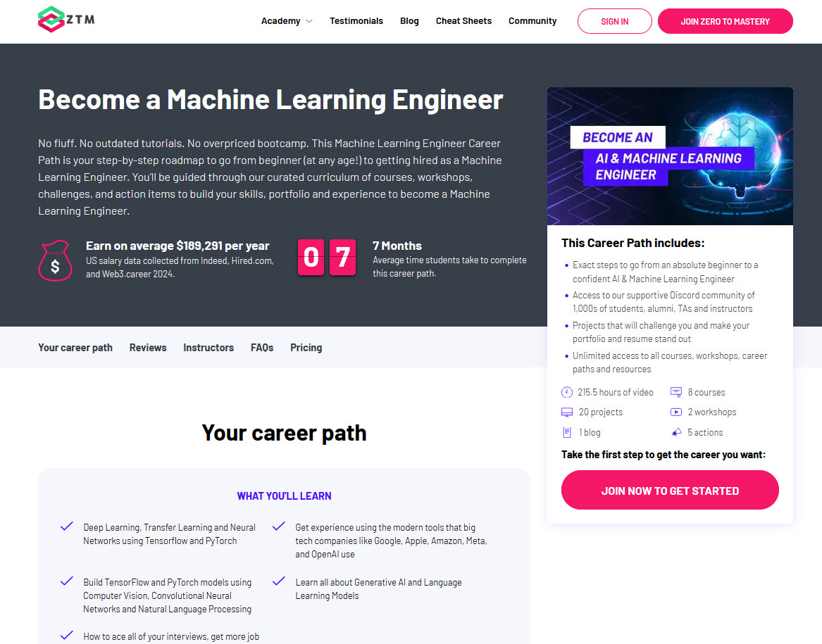
Task: Click the 8 courses text
Action: pos(706,392)
